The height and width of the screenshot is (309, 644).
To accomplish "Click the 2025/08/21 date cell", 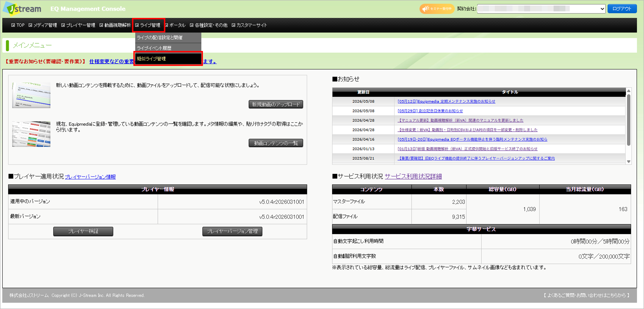I will coord(363,158).
